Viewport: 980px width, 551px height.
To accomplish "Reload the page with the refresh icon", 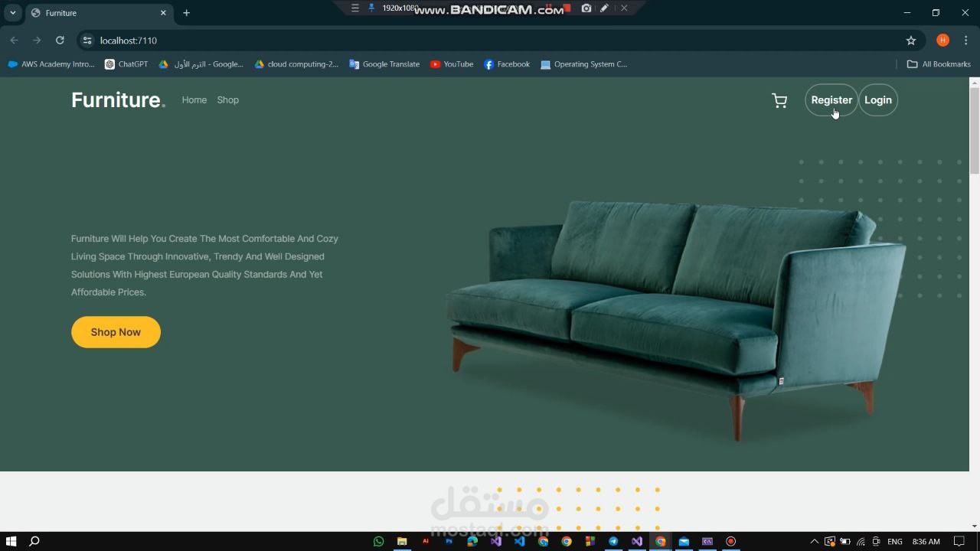I will click(60, 40).
